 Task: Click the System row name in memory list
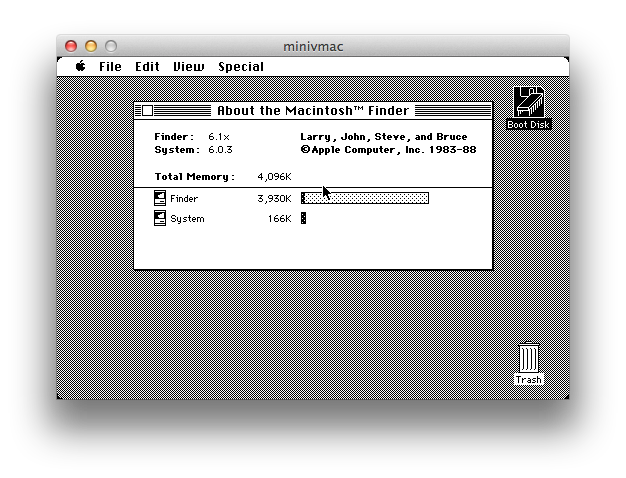click(x=187, y=219)
